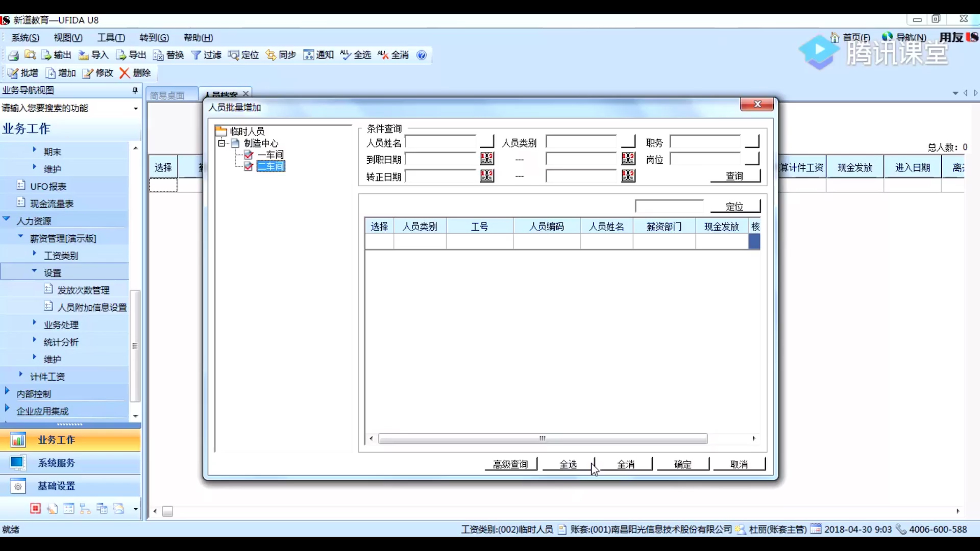Viewport: 980px width, 551px height.
Task: Click the scrollbar thumb under the main table
Action: [x=167, y=511]
